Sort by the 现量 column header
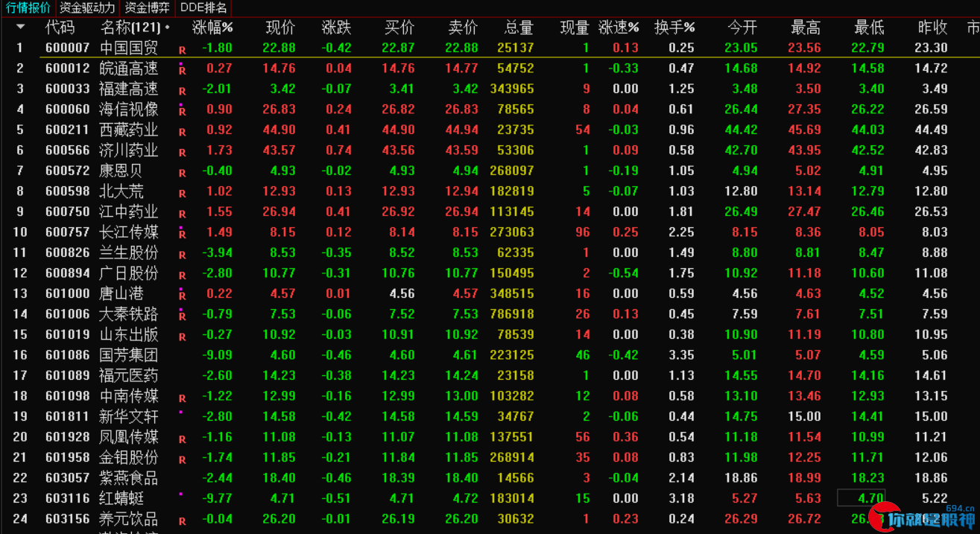980x534 pixels. click(x=575, y=28)
